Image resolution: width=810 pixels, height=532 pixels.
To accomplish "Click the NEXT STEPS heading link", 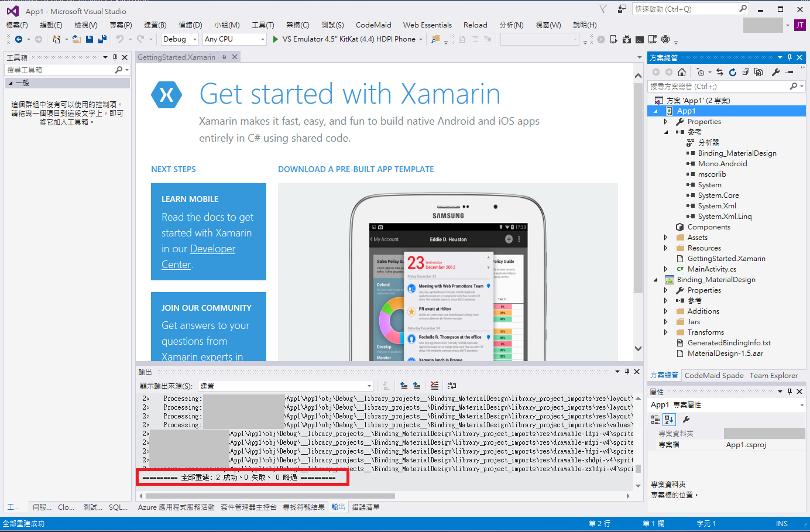I will 173,169.
